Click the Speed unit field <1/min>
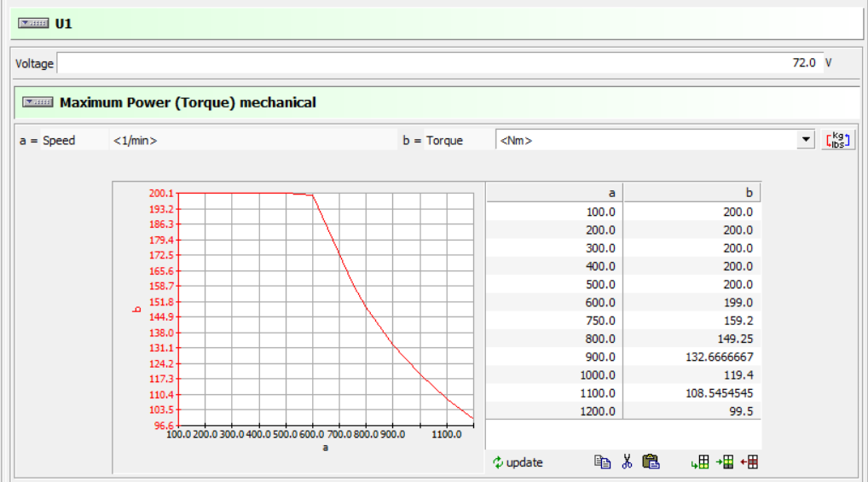 pyautogui.click(x=253, y=140)
